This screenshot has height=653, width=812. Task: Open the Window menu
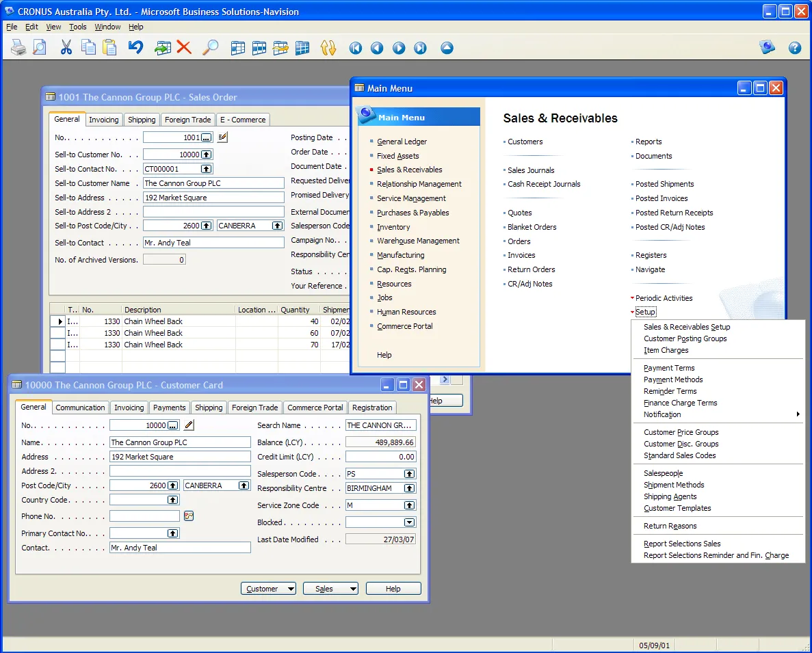point(107,27)
